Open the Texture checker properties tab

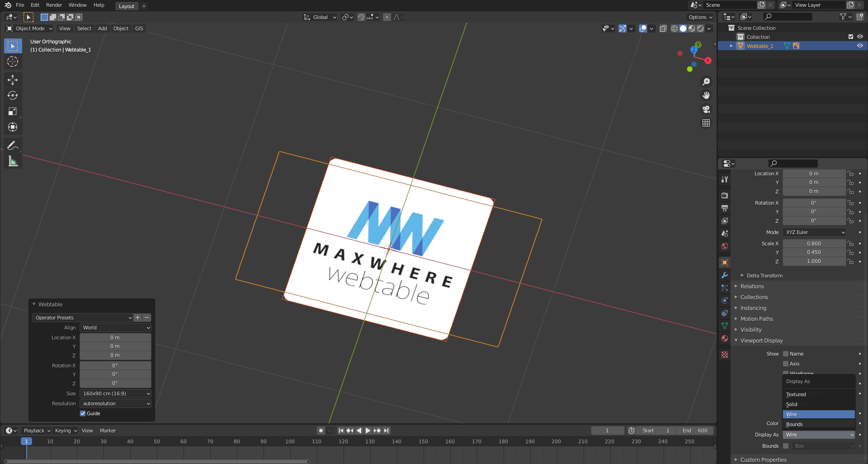tap(725, 355)
